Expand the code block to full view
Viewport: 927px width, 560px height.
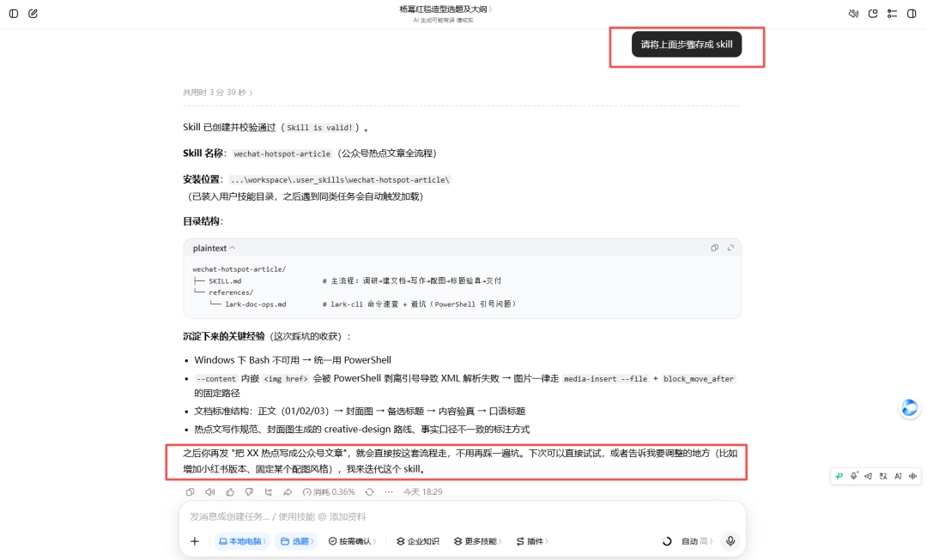click(730, 248)
